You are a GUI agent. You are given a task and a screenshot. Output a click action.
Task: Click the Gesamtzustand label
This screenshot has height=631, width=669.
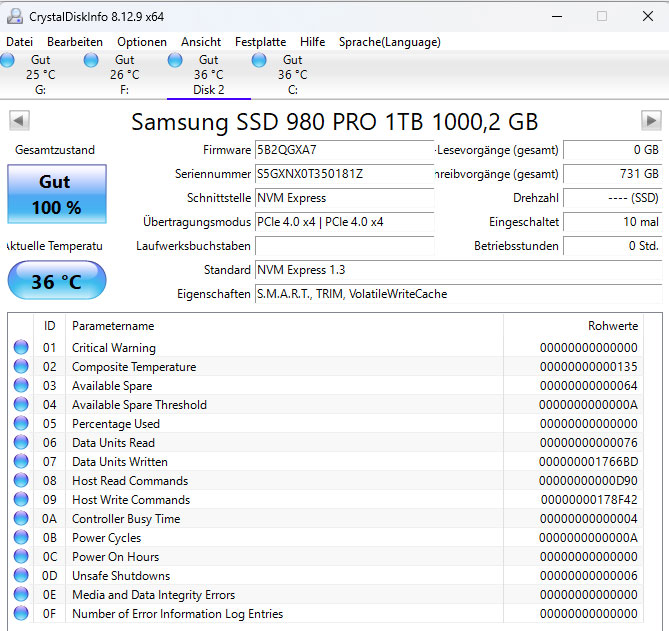[55, 150]
